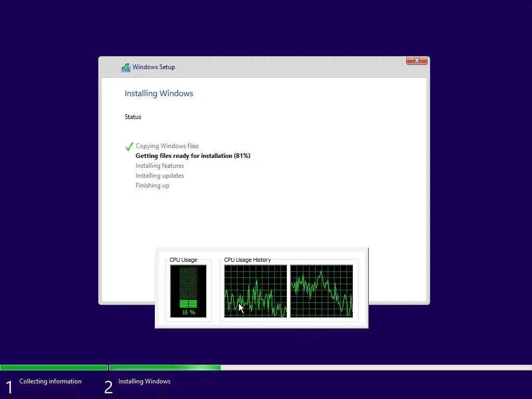Close the Windows Setup dialog
Screen dimensions: 532x399
417,60
